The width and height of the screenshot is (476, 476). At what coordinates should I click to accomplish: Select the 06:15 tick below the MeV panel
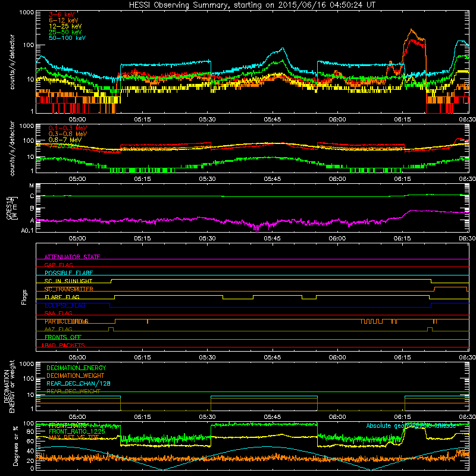[x=402, y=179]
